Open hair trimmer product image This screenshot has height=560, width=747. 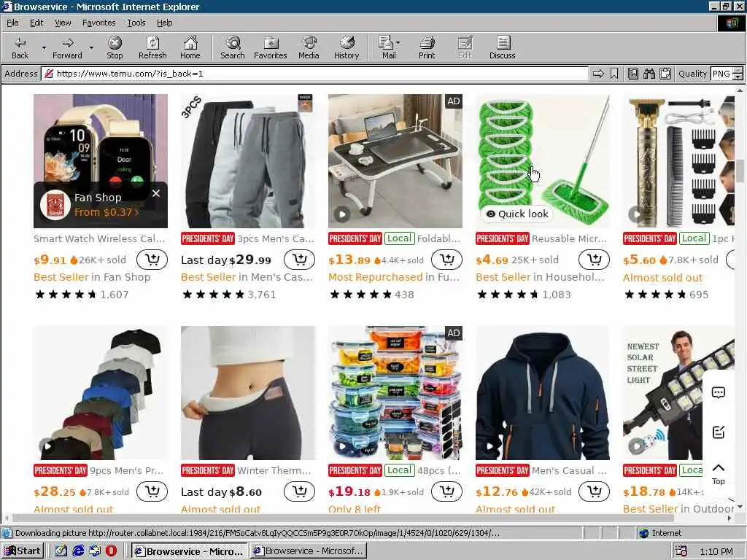coord(679,161)
